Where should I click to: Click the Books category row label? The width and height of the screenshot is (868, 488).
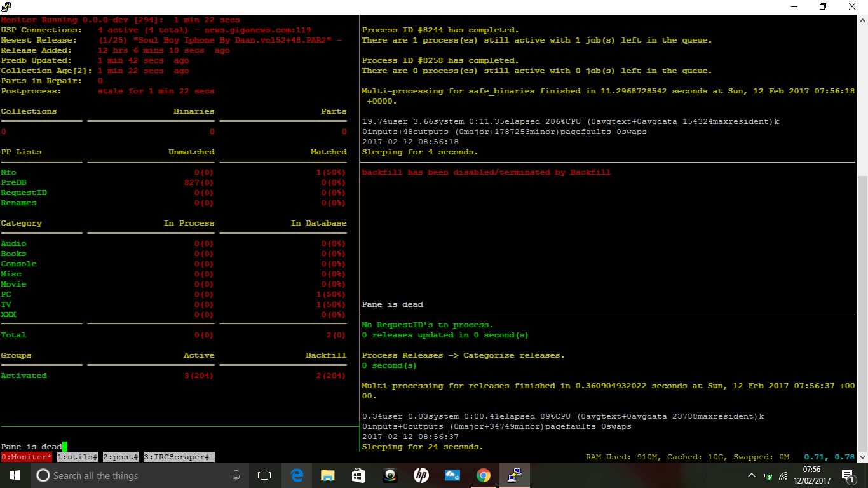pyautogui.click(x=13, y=254)
